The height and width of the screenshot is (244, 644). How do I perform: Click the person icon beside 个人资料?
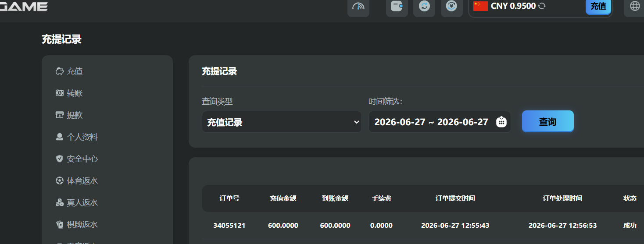pos(60,137)
